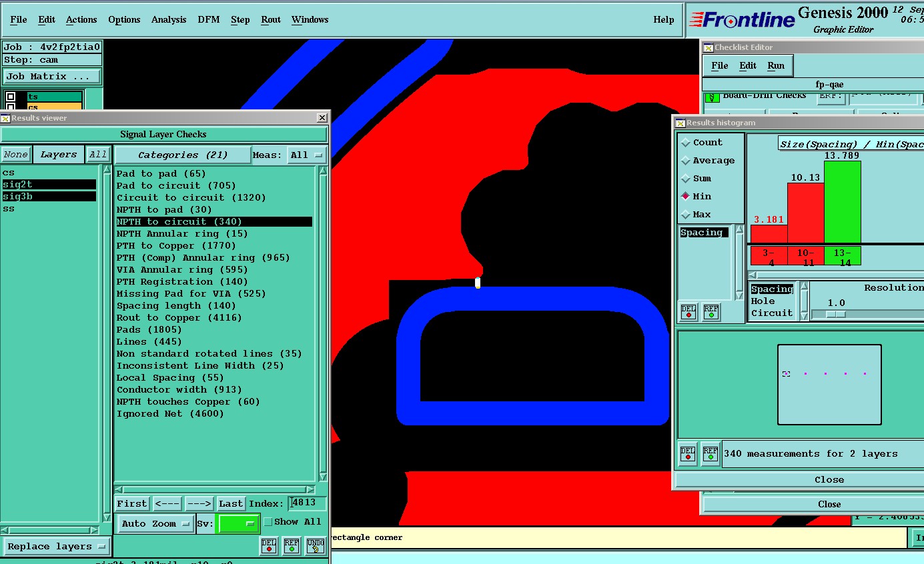Screen dimensions: 924x564
Task: Open File menu in Checklist Editor
Action: pos(720,65)
